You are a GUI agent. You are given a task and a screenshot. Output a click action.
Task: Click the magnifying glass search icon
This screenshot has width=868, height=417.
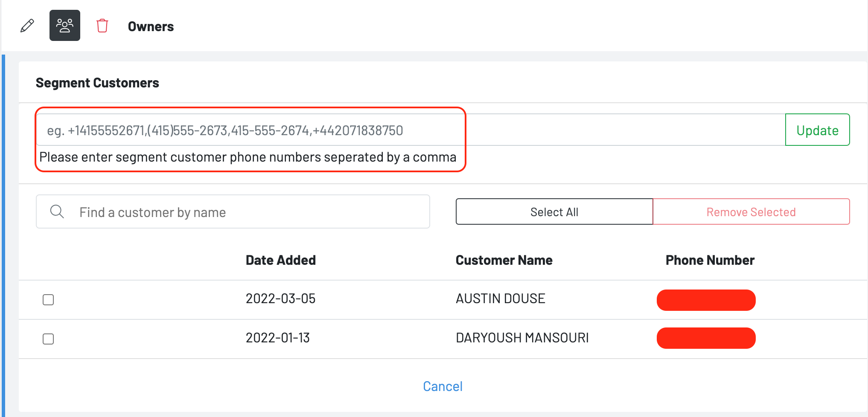tap(57, 211)
